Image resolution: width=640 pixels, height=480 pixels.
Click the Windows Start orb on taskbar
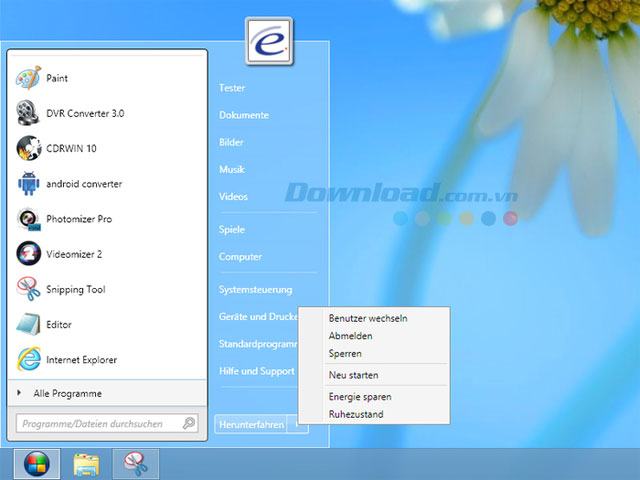pos(36,464)
